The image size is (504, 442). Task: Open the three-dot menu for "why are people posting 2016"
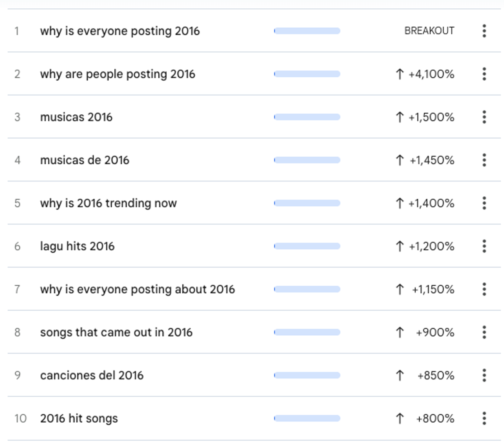484,74
